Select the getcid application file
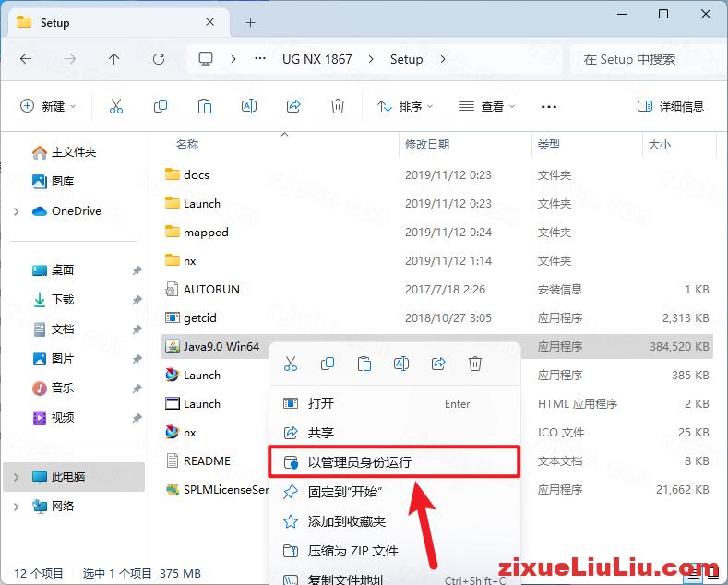The height and width of the screenshot is (585, 728). 436,318
